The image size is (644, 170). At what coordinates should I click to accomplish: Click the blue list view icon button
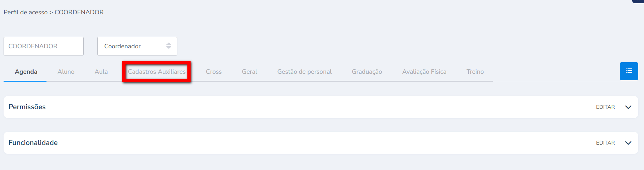coord(629,71)
